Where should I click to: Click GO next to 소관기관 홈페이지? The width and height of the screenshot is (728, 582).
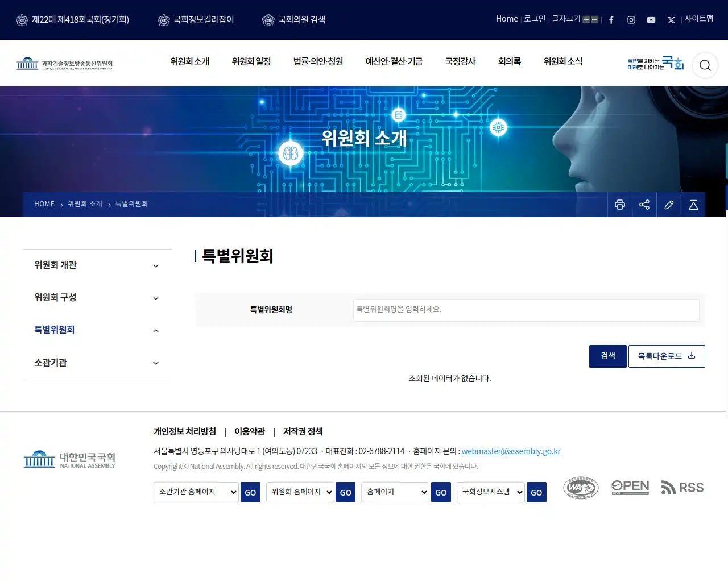[250, 492]
